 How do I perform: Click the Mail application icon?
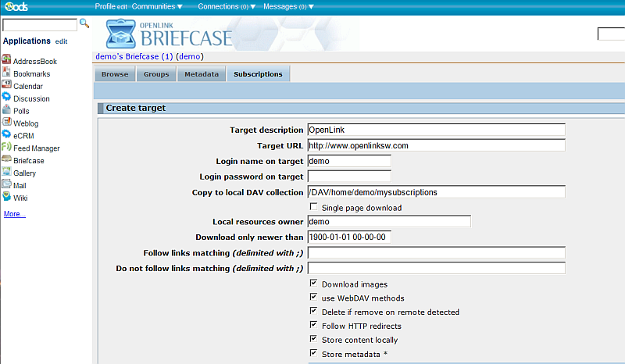[x=7, y=185]
